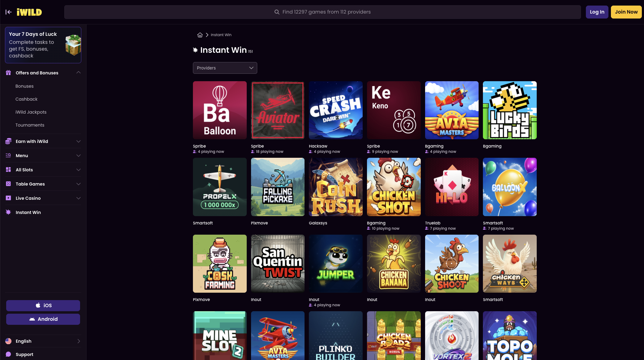The image size is (644, 360).
Task: Open the Your 7 Days of Luck banner
Action: click(x=43, y=45)
